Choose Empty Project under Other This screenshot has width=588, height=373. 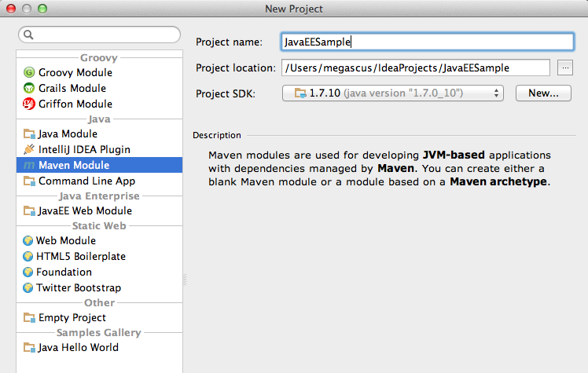99,317
